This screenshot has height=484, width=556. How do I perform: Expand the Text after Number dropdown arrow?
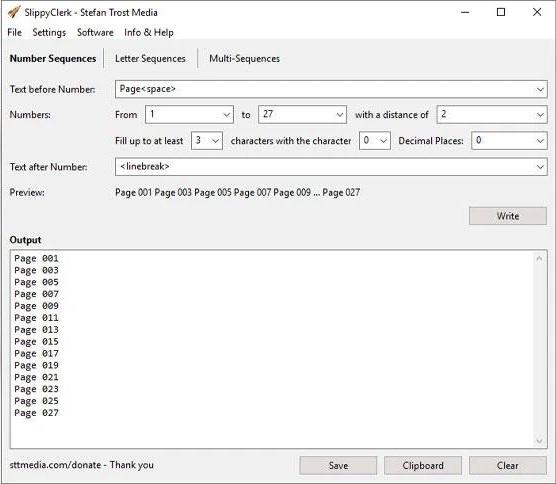click(540, 167)
